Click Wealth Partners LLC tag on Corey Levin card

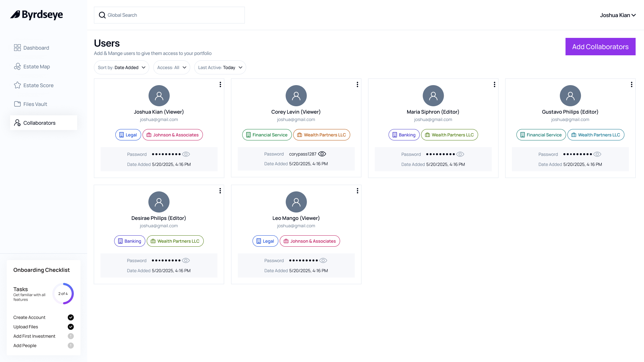tap(322, 135)
